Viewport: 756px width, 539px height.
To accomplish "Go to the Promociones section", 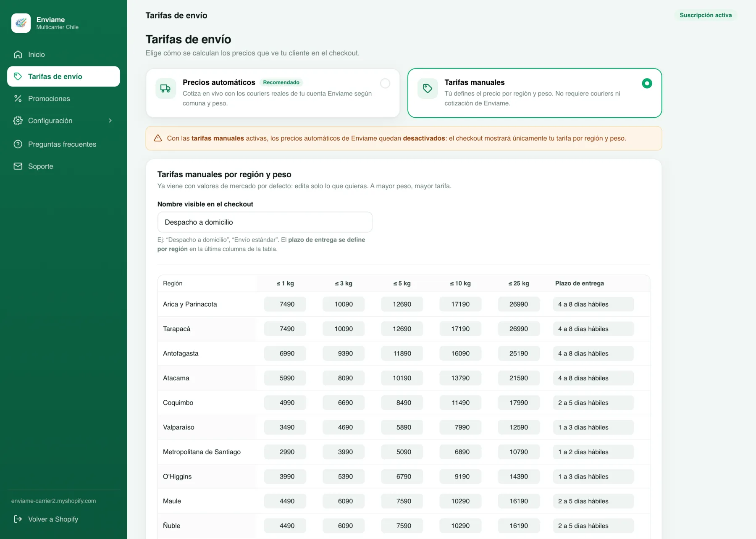I will [63, 98].
